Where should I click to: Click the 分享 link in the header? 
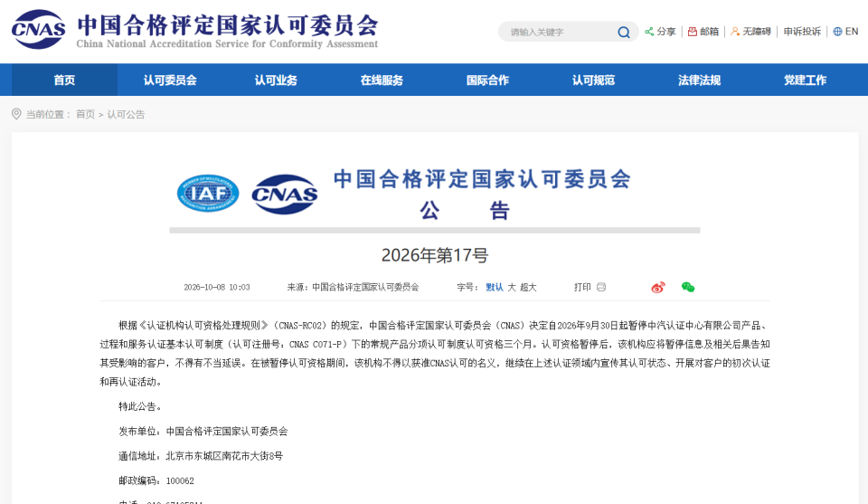point(666,32)
